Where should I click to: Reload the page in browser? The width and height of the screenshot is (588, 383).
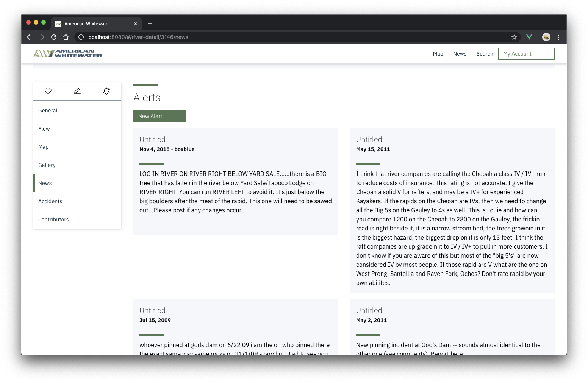click(x=54, y=37)
